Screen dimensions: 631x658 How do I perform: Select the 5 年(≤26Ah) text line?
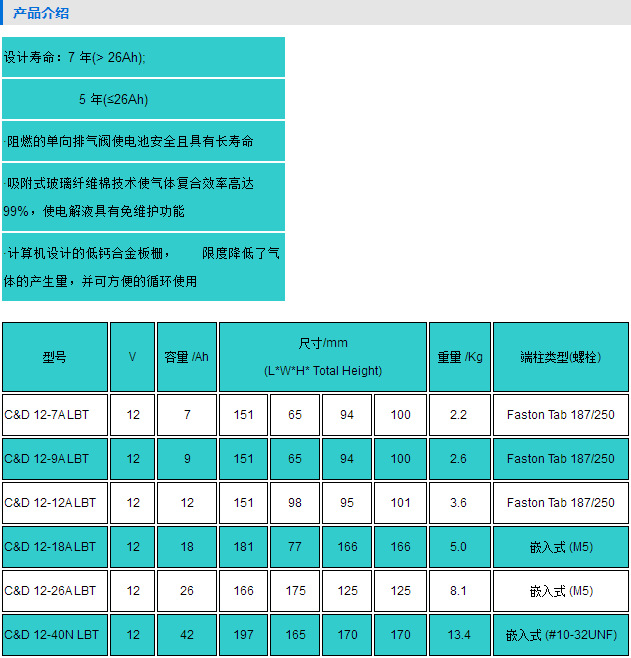click(113, 99)
